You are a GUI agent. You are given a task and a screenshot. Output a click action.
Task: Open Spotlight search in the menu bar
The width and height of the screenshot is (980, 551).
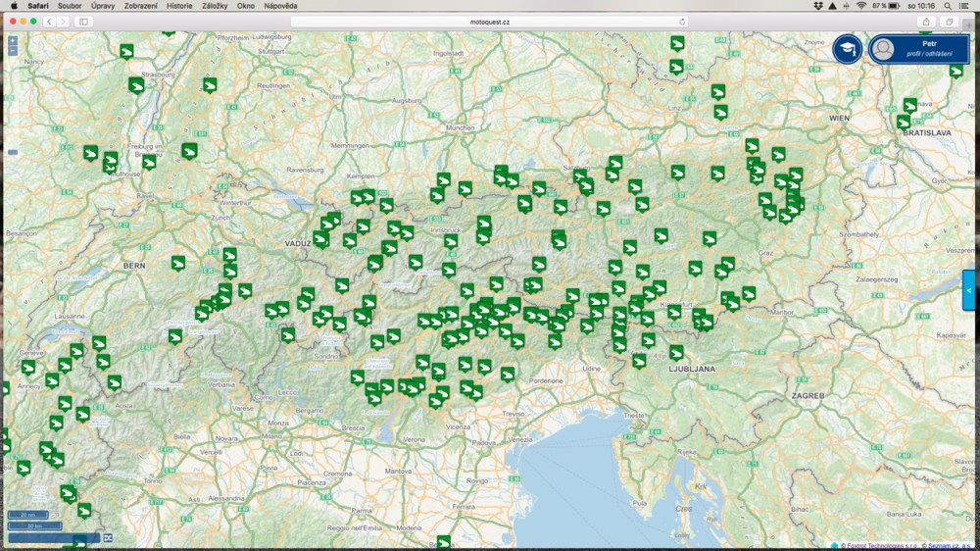tap(946, 6)
